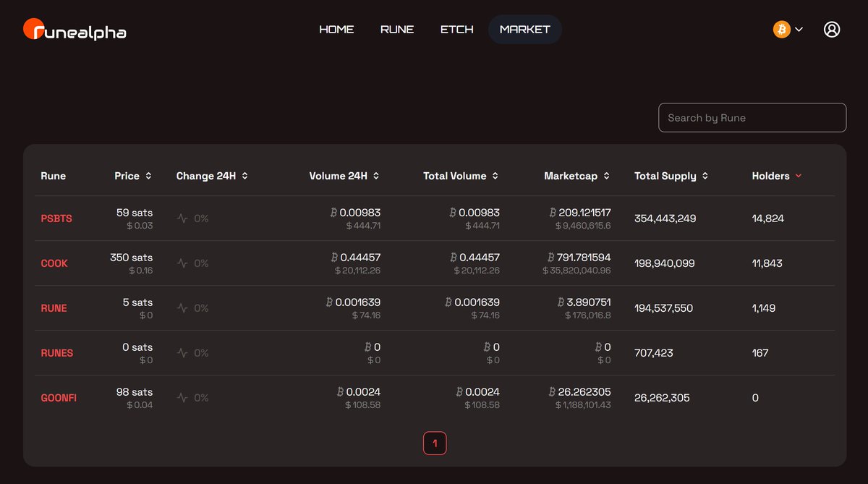The height and width of the screenshot is (484, 868).
Task: Click the Rune column header
Action: (54, 176)
